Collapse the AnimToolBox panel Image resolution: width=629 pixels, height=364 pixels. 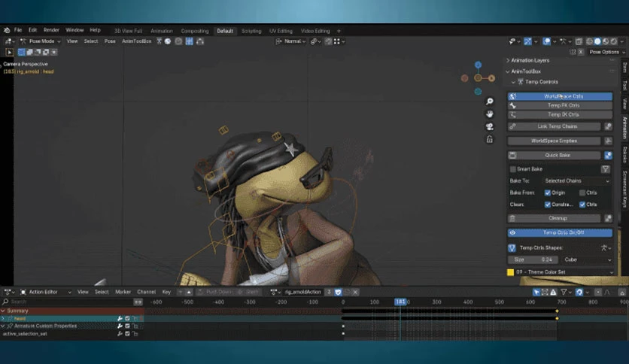coord(508,71)
